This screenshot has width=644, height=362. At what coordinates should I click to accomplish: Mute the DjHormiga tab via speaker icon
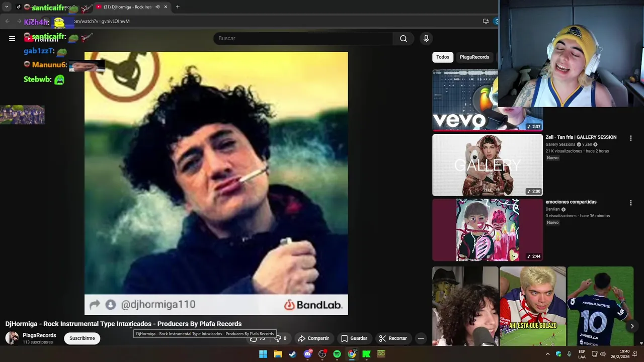coord(157,7)
